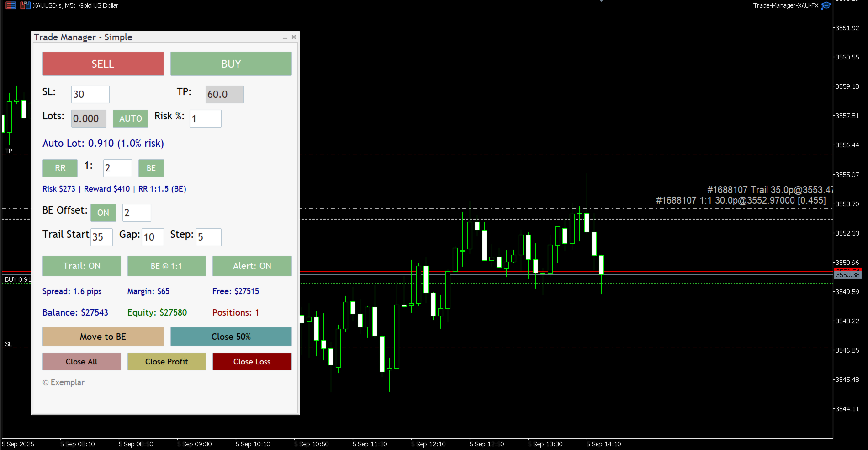Click the RR mode button
The height and width of the screenshot is (450, 868).
(x=60, y=168)
